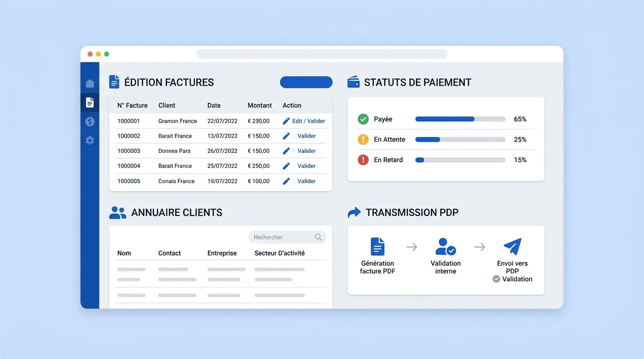The width and height of the screenshot is (644, 359).
Task: Click pencil icon for invoice 1000005
Action: tap(286, 181)
